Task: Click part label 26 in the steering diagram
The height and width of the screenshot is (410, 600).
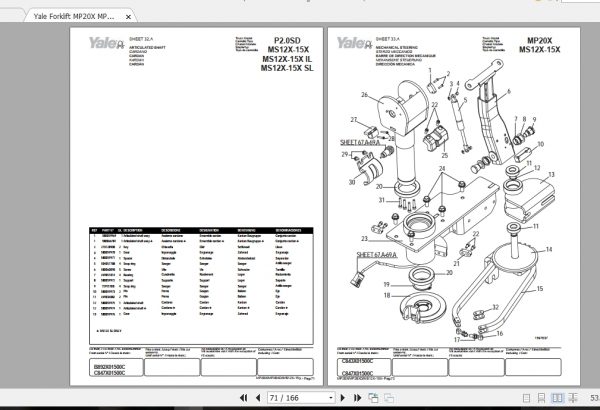Action: coord(364,95)
